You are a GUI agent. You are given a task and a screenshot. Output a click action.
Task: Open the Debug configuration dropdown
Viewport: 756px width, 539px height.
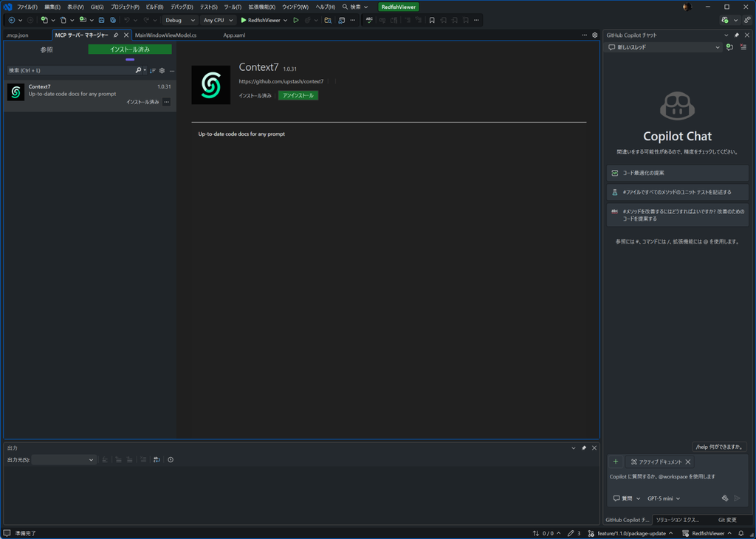[x=180, y=20]
